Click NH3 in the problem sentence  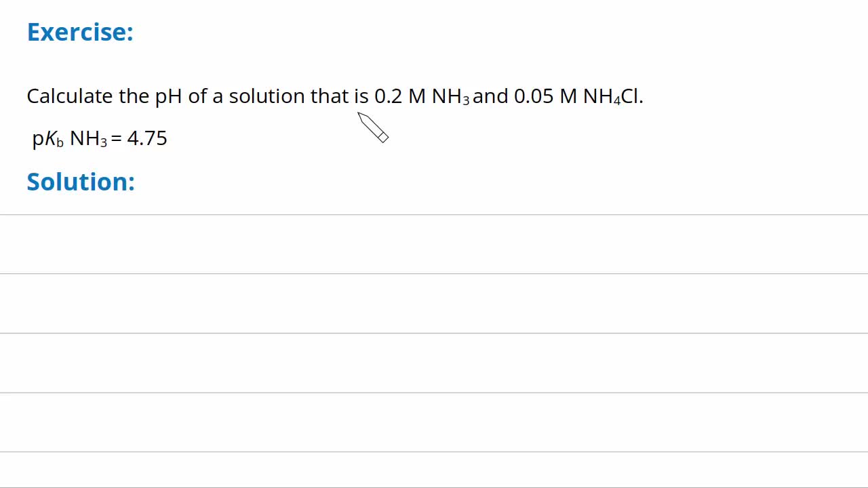click(450, 97)
